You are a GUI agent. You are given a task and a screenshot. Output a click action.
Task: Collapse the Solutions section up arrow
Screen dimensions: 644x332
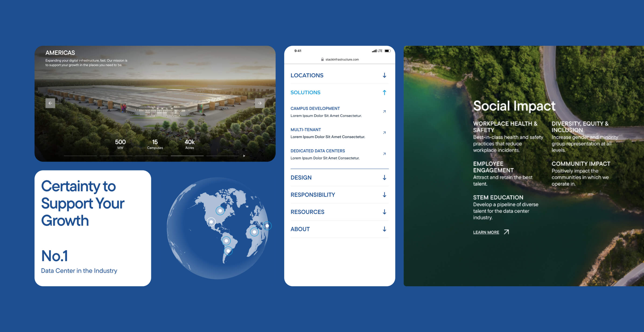coord(384,92)
